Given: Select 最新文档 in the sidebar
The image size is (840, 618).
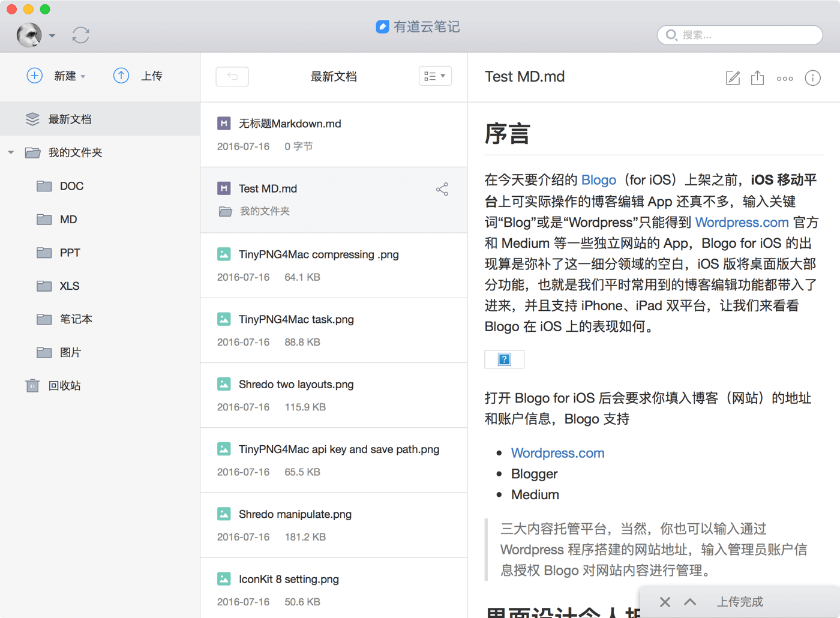Looking at the screenshot, I should click(x=100, y=119).
